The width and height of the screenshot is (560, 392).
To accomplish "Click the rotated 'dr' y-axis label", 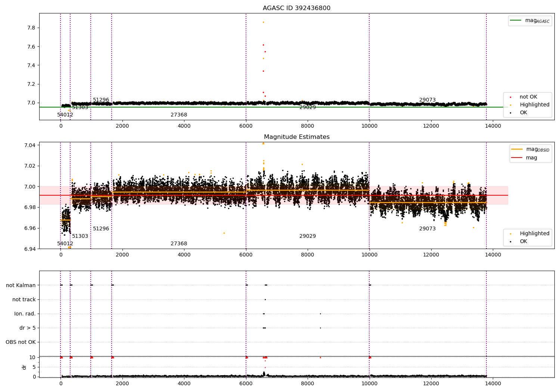I will (24, 367).
